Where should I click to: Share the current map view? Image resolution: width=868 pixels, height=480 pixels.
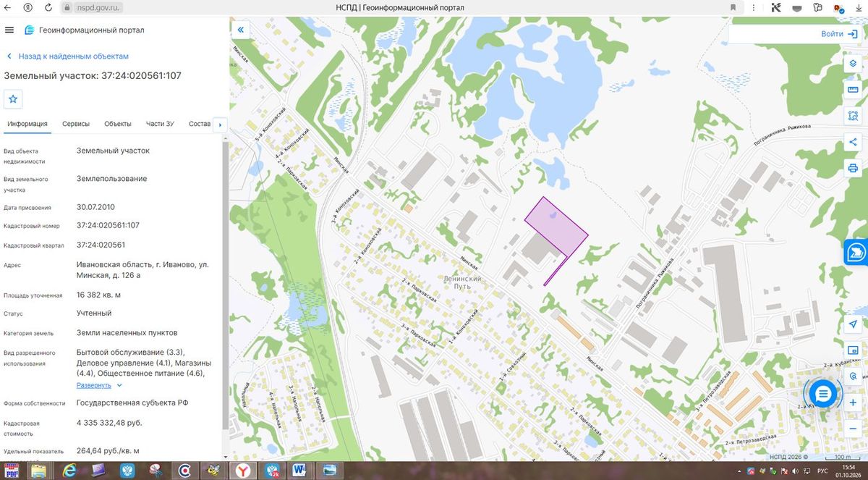tap(853, 142)
